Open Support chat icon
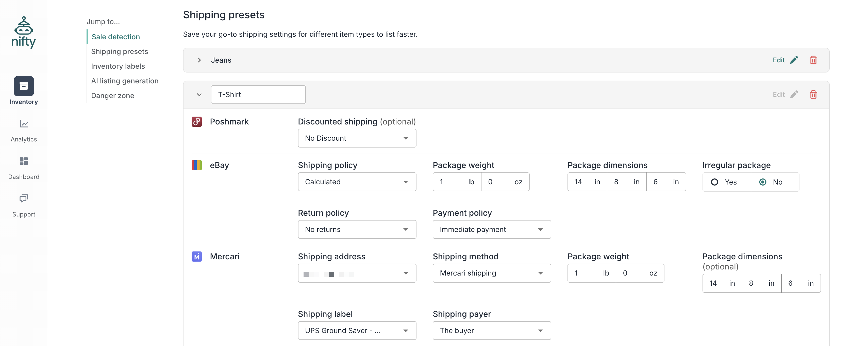This screenshot has width=868, height=346. point(24,198)
